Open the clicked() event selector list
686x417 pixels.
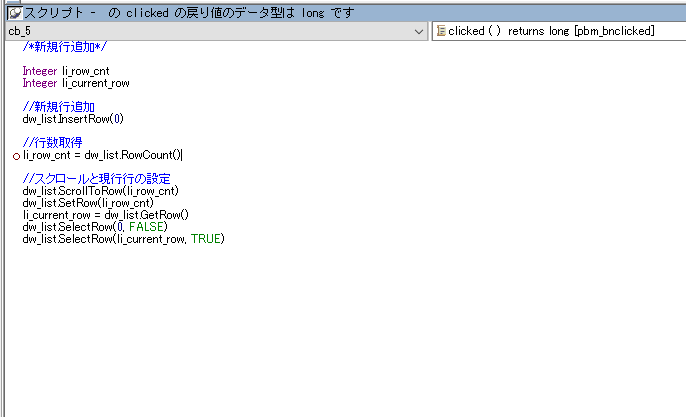point(556,32)
